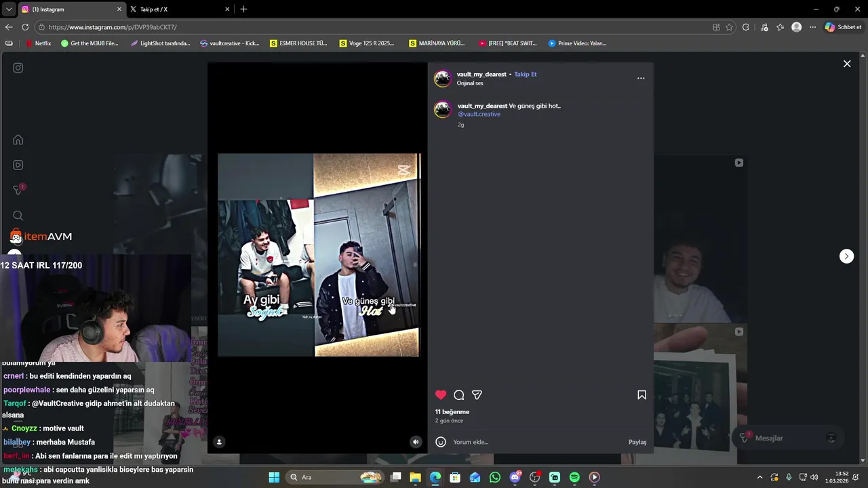Open 'MARİNAYA YÜRÜ...' bookmark
The width and height of the screenshot is (868, 488).
tap(437, 43)
